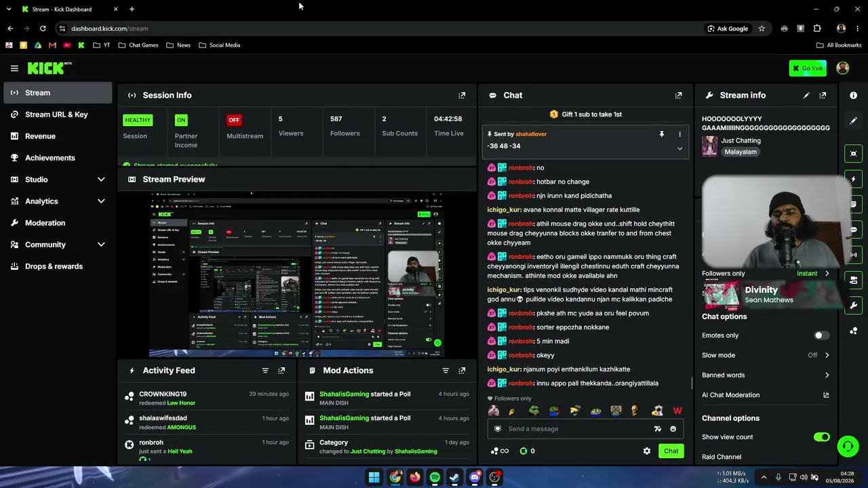
Task: Show hidden system tray icons
Action: coord(764,477)
